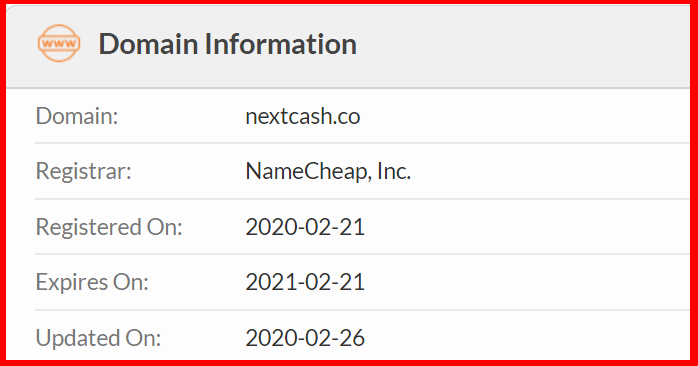Click the orange WWW globe icon
The width and height of the screenshot is (698, 366).
pyautogui.click(x=59, y=43)
